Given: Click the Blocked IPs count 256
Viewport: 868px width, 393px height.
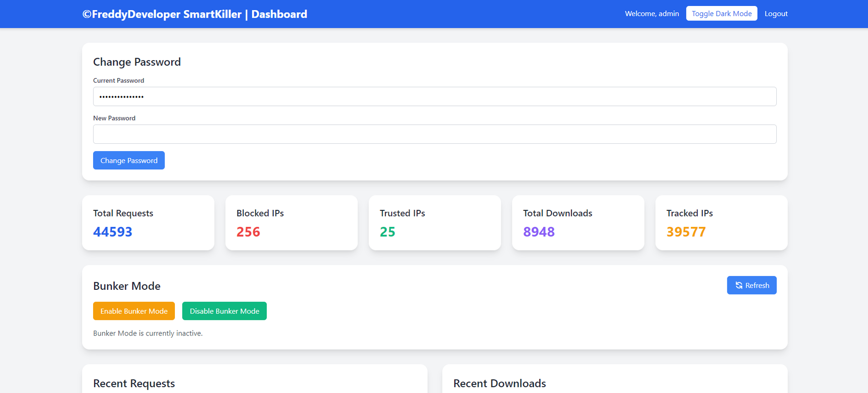Looking at the screenshot, I should tap(248, 232).
